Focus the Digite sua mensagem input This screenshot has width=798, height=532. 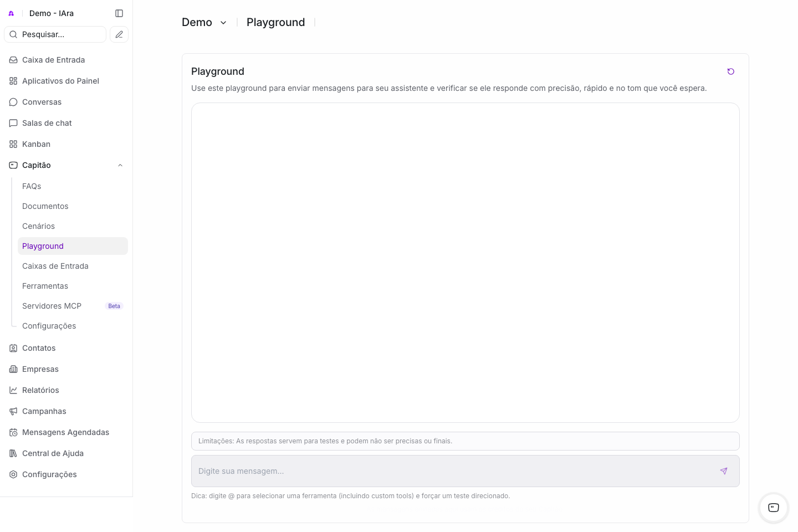[465, 471]
